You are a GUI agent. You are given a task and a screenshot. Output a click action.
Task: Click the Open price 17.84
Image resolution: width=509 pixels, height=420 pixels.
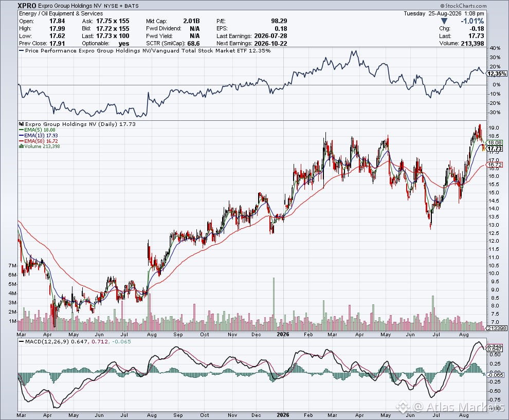coord(57,21)
